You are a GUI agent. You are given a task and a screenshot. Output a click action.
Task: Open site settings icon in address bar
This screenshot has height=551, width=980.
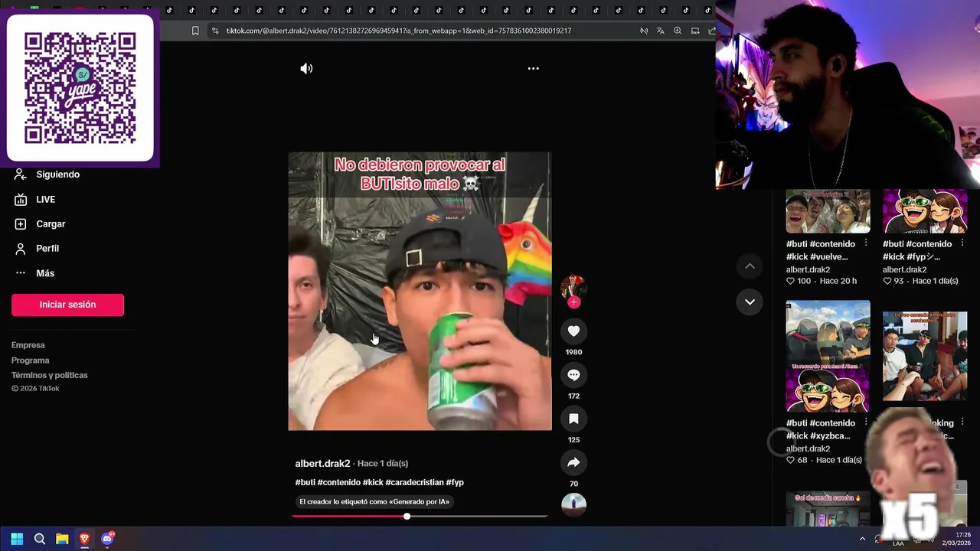click(x=215, y=31)
